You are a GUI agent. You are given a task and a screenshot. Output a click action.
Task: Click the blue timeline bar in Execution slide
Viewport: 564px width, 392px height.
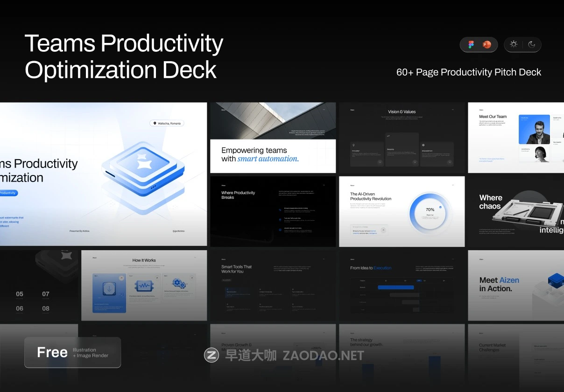395,287
